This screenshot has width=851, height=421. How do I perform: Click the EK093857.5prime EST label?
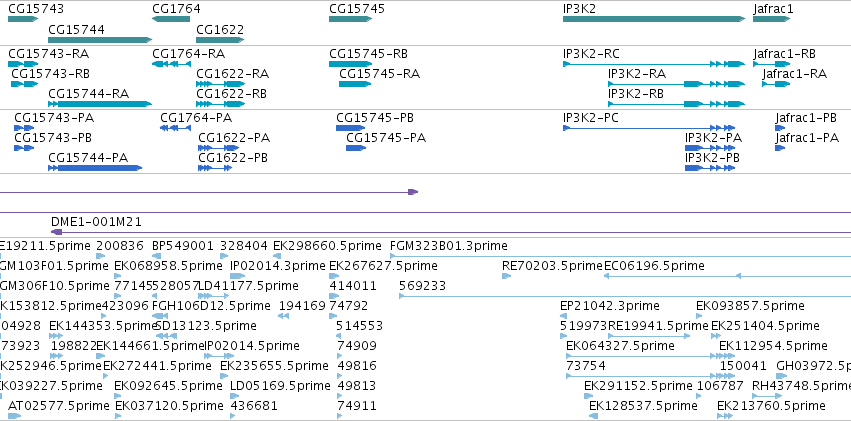pyautogui.click(x=751, y=305)
